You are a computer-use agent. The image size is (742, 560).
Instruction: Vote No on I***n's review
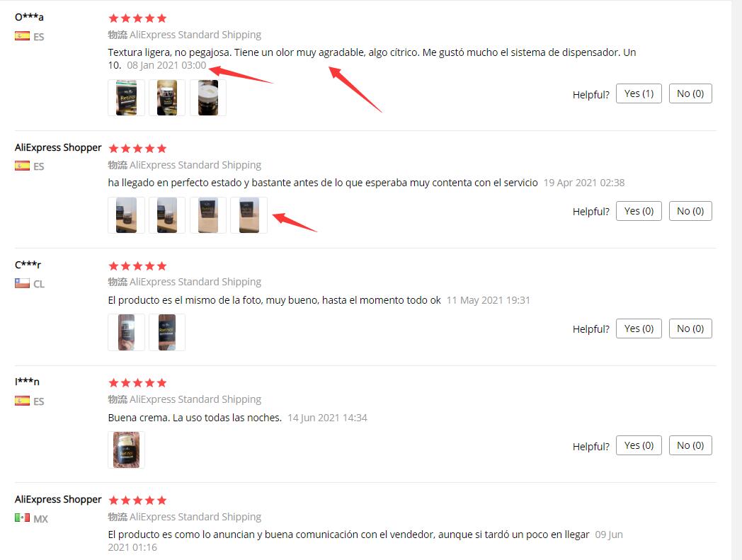coord(690,445)
